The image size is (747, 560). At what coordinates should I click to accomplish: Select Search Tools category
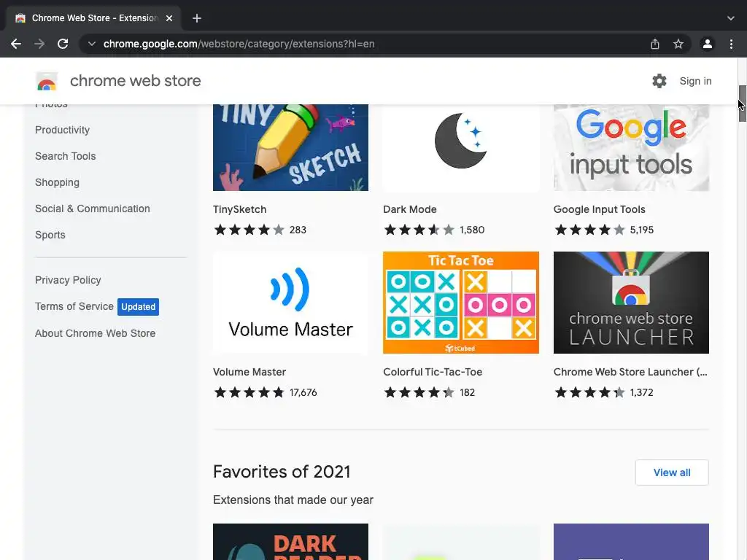pos(65,156)
